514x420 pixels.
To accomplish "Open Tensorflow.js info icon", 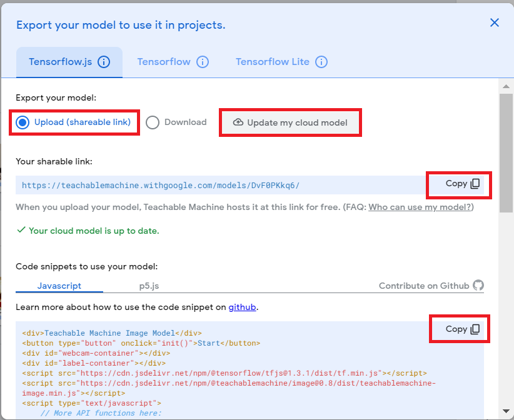I will pos(104,62).
